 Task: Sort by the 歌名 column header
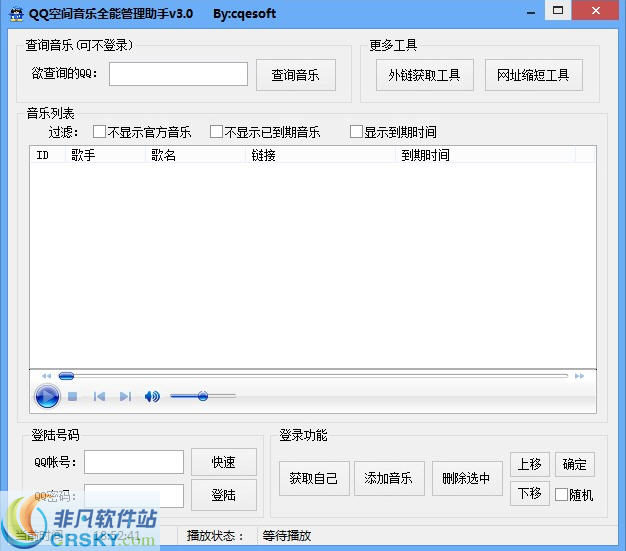tap(195, 155)
